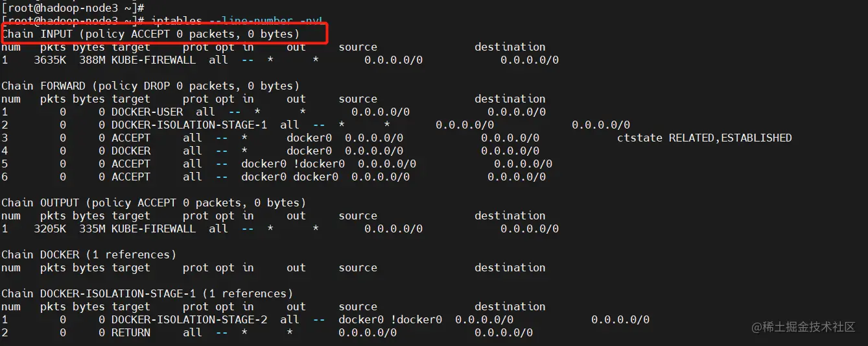This screenshot has width=868, height=346.
Task: Click the 'out' column header under Chain DOCKER-ISOLATION-STAGE-1
Action: click(x=296, y=306)
